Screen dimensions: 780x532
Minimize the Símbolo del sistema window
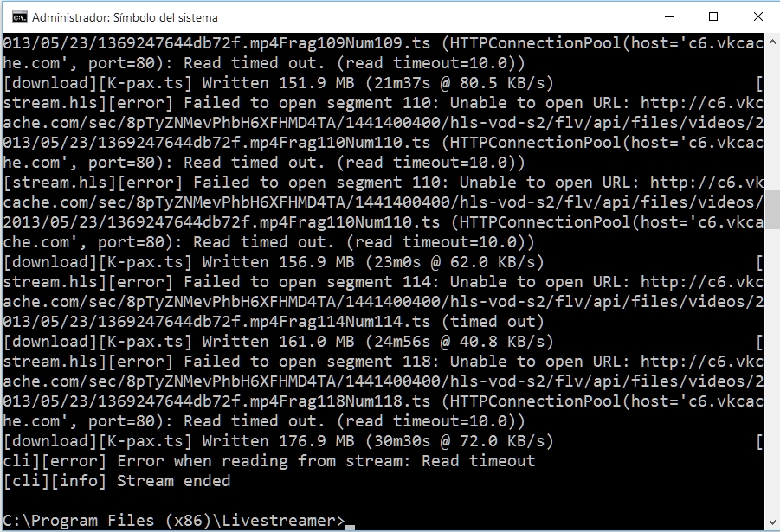click(x=669, y=17)
